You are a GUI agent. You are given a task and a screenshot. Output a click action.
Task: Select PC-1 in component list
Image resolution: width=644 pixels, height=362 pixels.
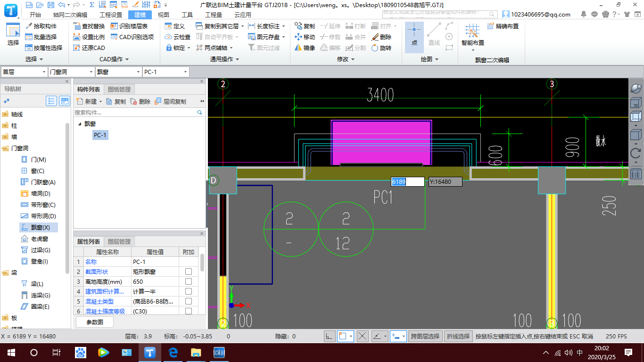(x=100, y=135)
